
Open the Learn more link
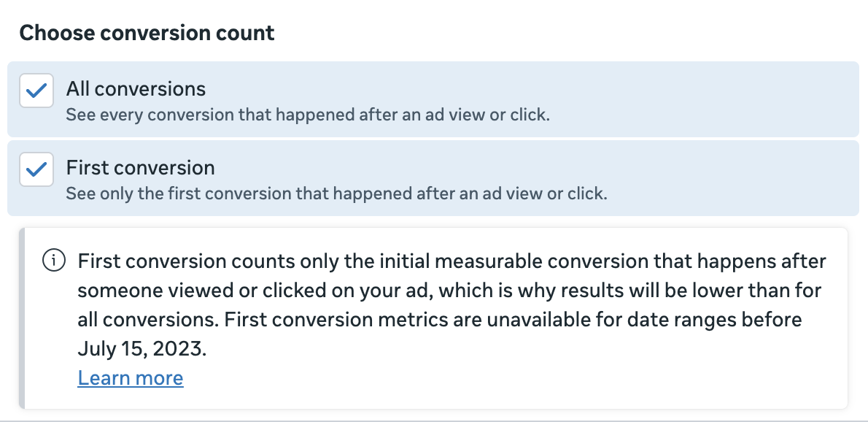tap(131, 378)
